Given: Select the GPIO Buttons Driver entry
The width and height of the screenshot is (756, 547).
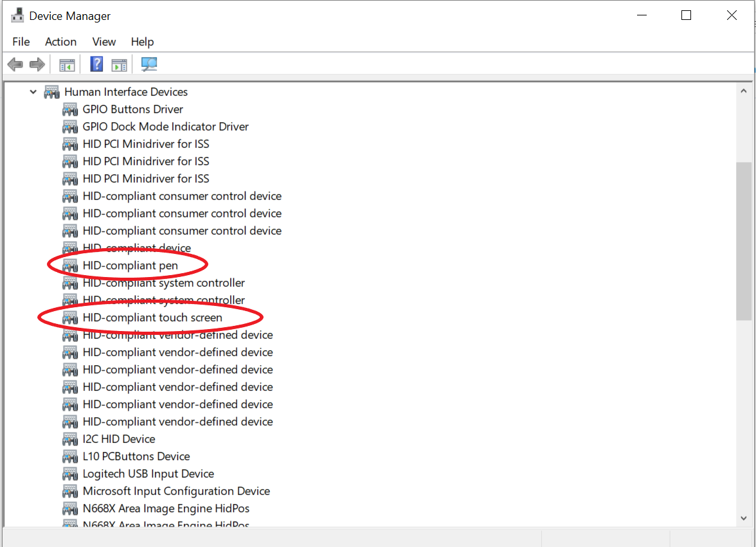Looking at the screenshot, I should pos(132,109).
